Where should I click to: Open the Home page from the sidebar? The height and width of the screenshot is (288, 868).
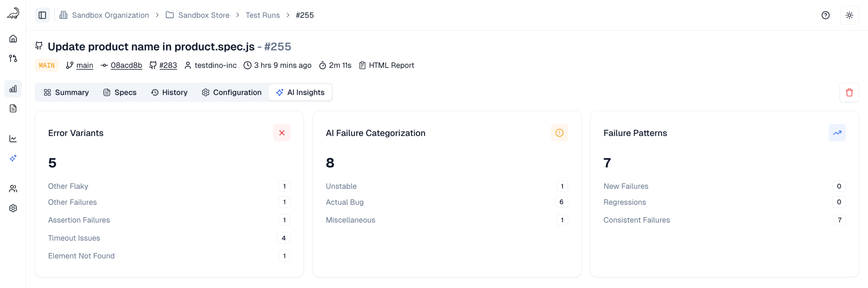13,39
